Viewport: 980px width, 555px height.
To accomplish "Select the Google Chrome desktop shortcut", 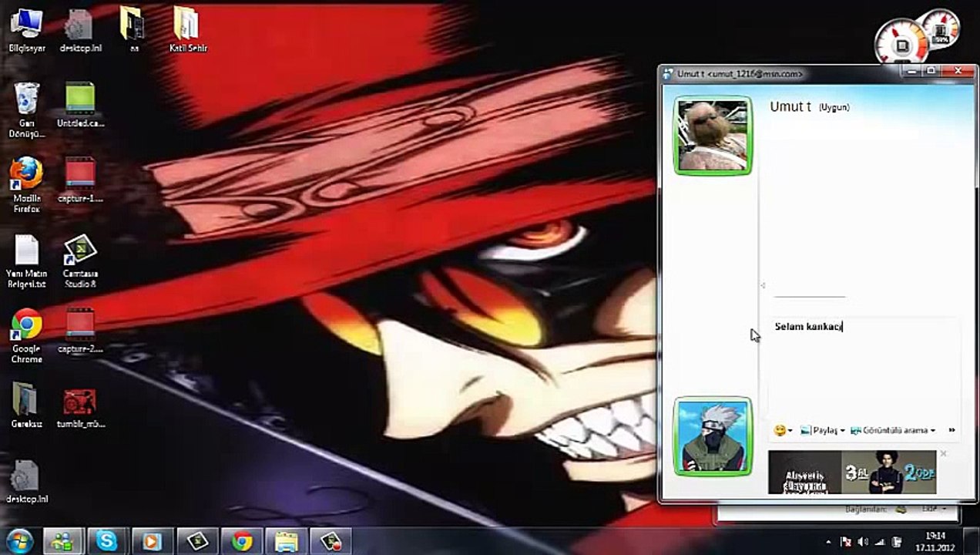I will [x=27, y=336].
